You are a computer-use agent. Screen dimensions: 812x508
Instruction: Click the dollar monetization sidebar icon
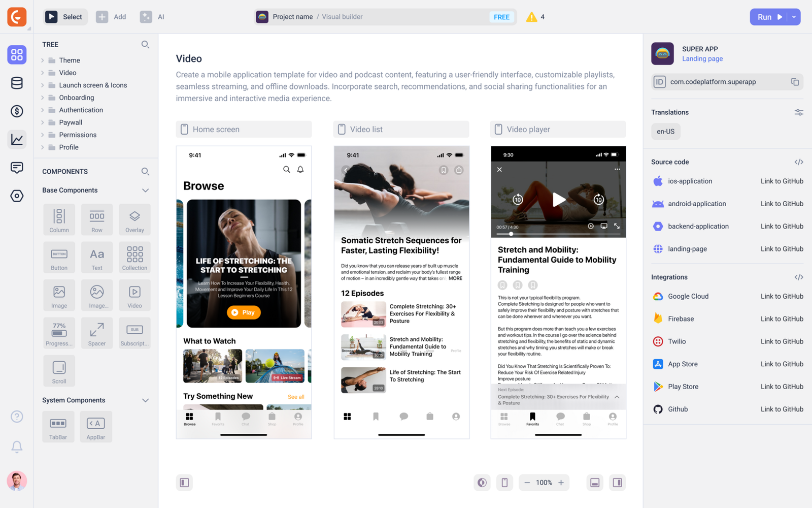tap(17, 111)
